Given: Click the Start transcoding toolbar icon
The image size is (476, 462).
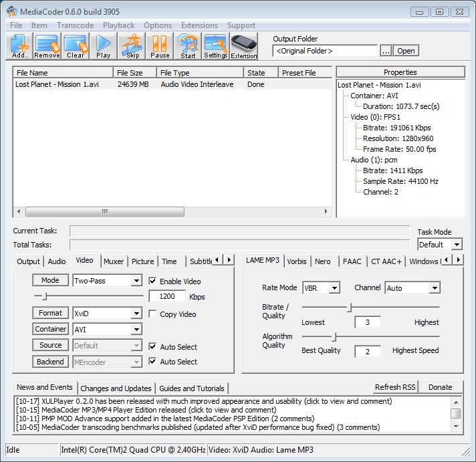Looking at the screenshot, I should (188, 46).
